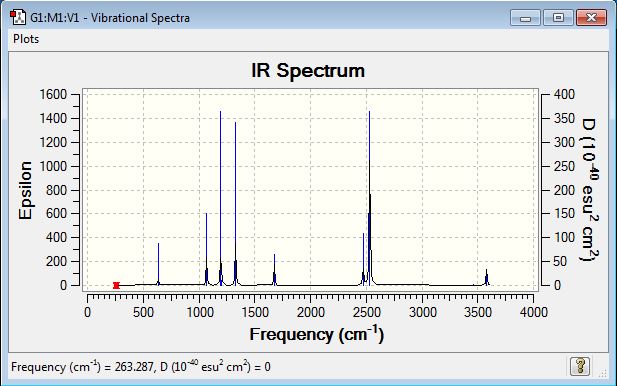Image resolution: width=617 pixels, height=386 pixels.
Task: Click the peak near 1190 cm-1
Action: (220, 197)
